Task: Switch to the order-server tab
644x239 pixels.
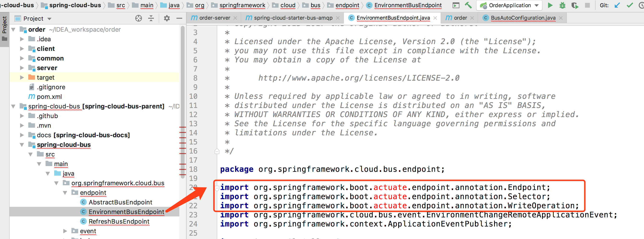Action: (x=214, y=18)
